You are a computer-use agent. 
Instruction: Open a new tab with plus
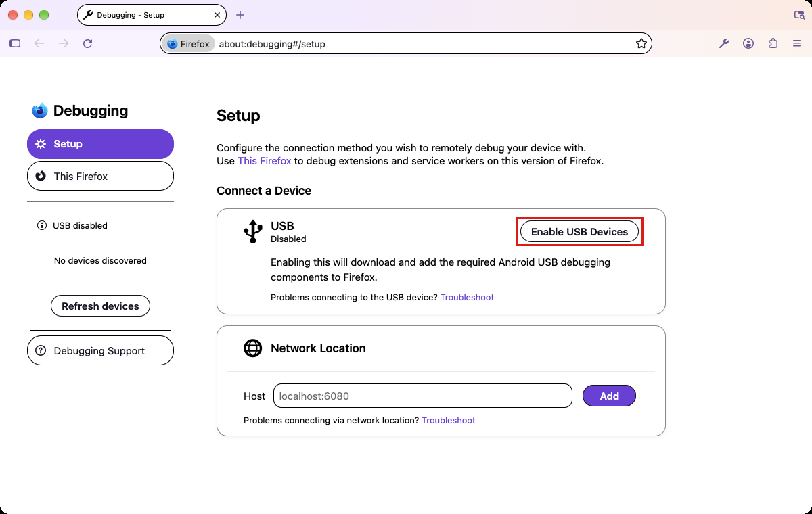[x=240, y=15]
